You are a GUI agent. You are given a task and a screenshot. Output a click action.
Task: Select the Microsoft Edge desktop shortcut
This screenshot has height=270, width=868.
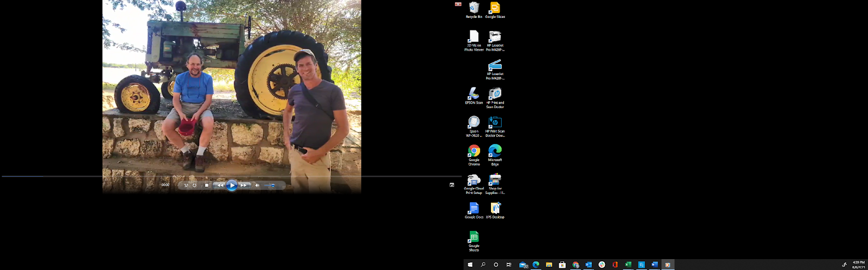(x=495, y=155)
